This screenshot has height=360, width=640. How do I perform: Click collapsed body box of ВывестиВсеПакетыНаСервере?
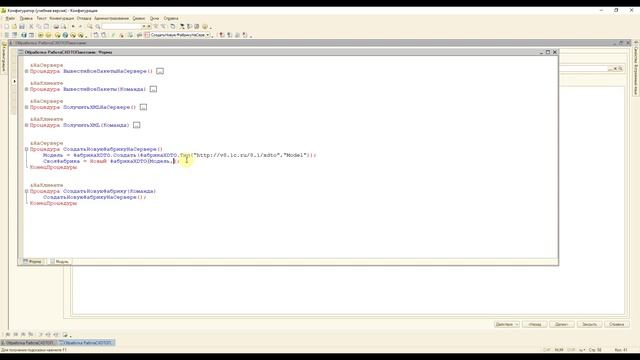160,71
